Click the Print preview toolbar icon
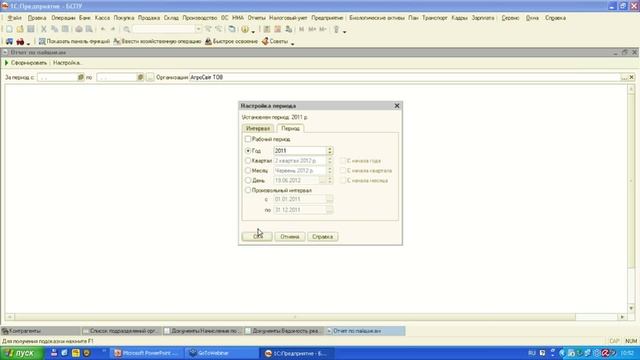Screen dimensions: 640x360 point(89,29)
